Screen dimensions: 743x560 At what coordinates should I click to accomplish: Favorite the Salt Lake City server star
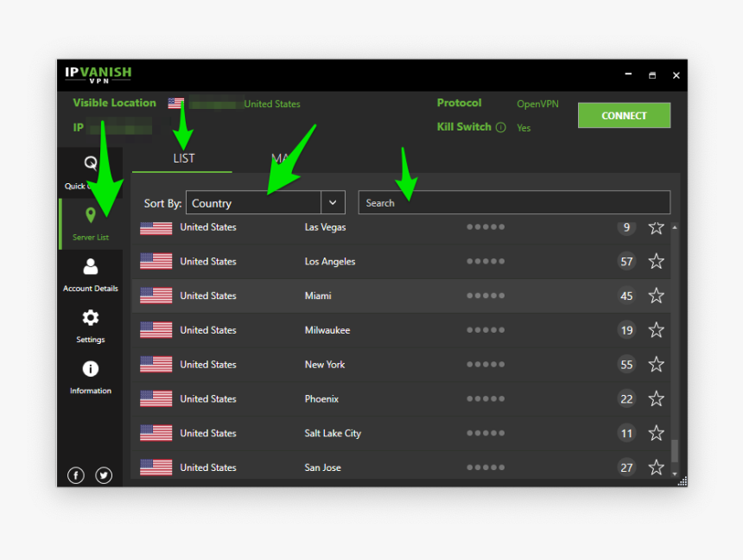(657, 433)
